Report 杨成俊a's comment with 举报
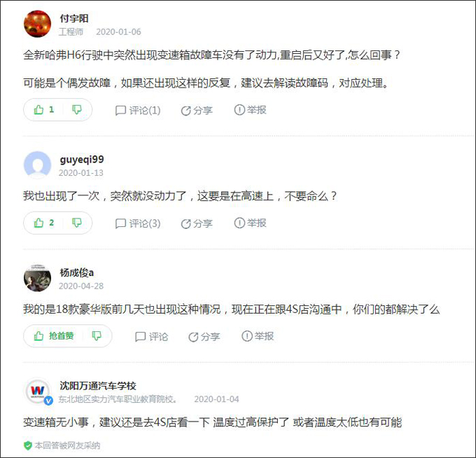Viewport: 476px width, 458px height. (258, 336)
